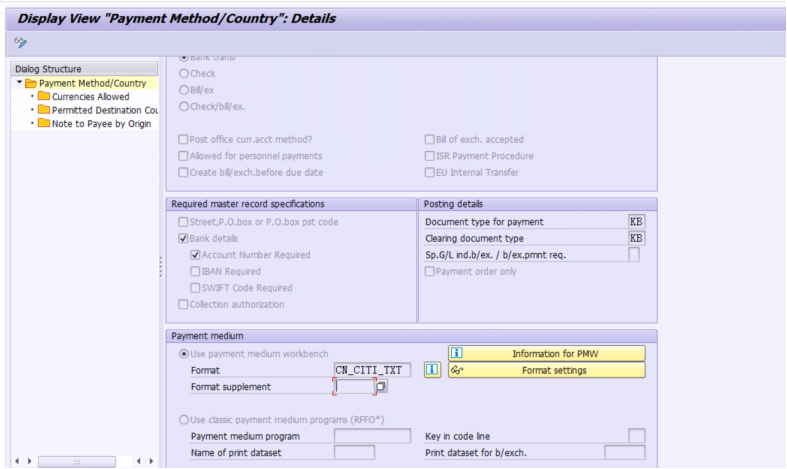
Task: Click the Key in code line field
Action: pos(636,436)
